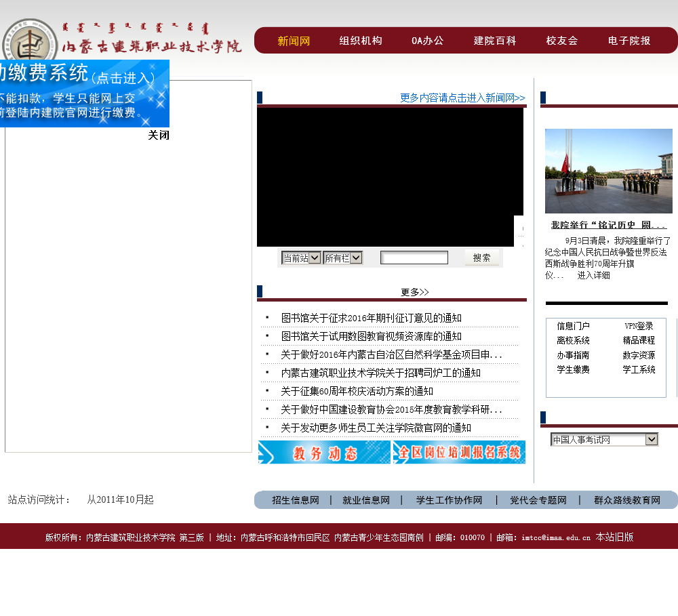Click the 搜索 search button
This screenshot has height=616, width=678.
click(x=481, y=258)
